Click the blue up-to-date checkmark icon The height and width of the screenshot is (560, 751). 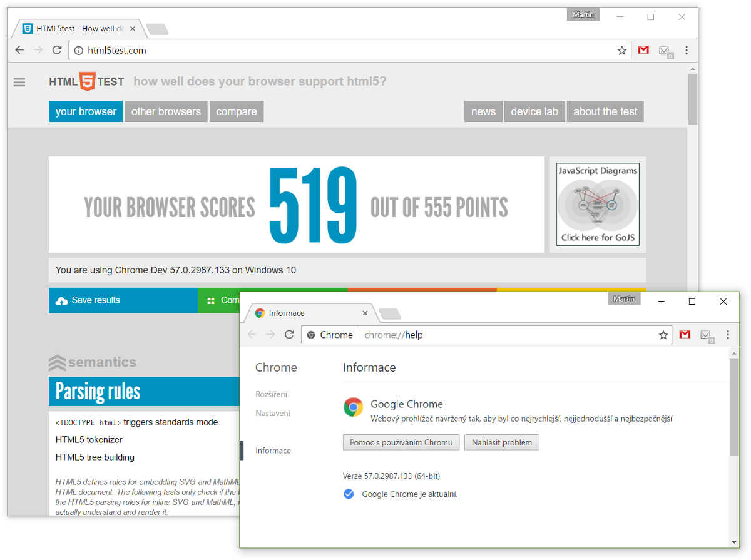349,494
